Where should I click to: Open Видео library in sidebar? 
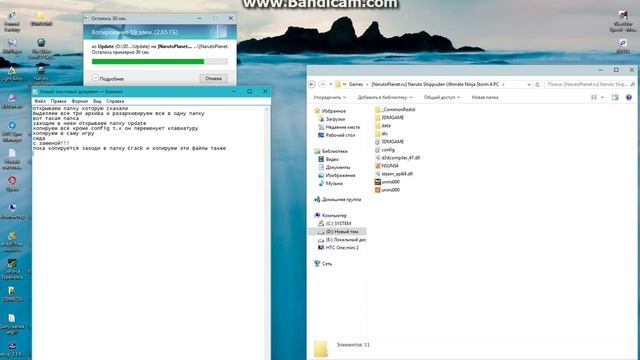click(328, 159)
